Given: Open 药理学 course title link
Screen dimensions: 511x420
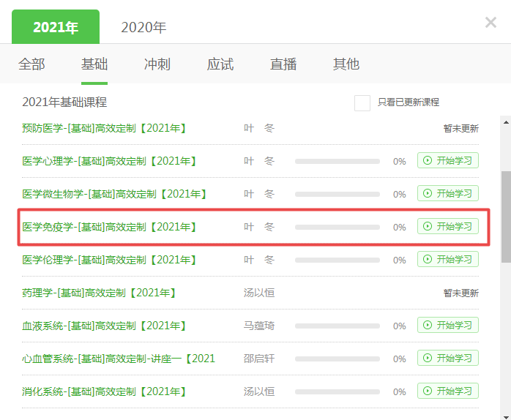Looking at the screenshot, I should pos(99,293).
